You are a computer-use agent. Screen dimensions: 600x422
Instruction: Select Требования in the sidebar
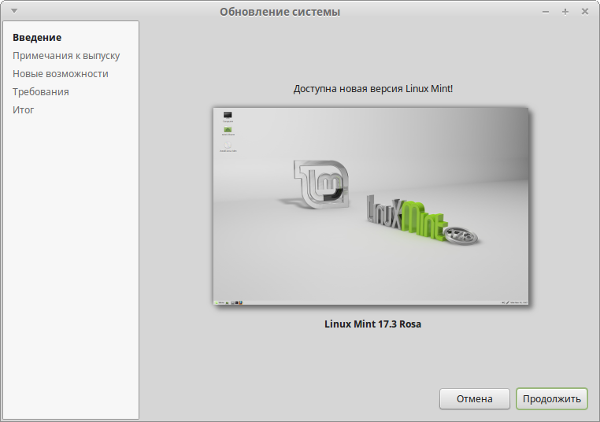tap(41, 91)
